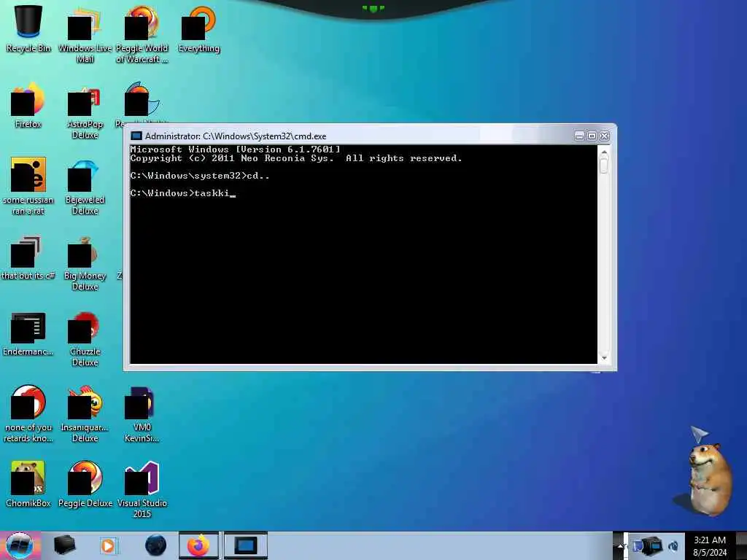Select the Peggle Deluxe desktop icon
747x560 pixels.
[x=85, y=484]
